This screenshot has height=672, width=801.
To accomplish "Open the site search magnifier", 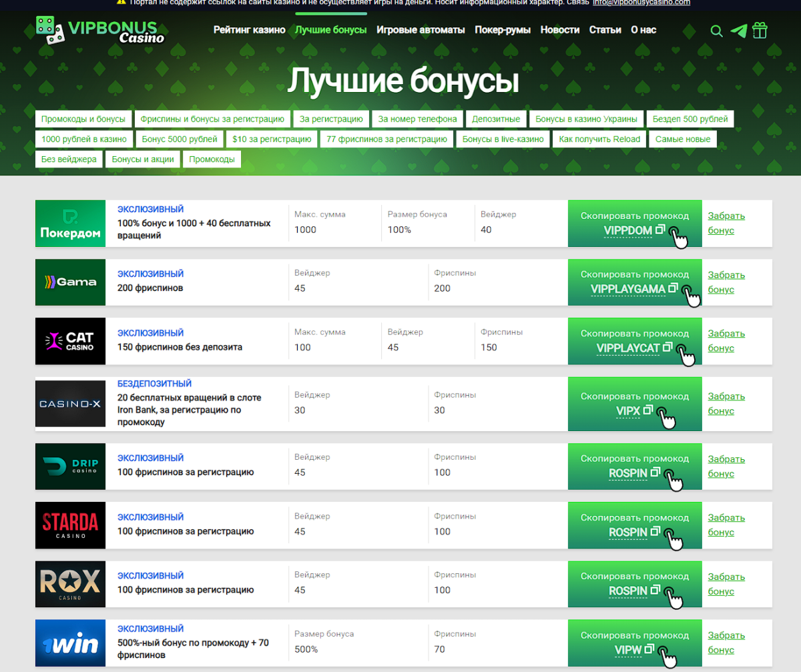I will [716, 31].
